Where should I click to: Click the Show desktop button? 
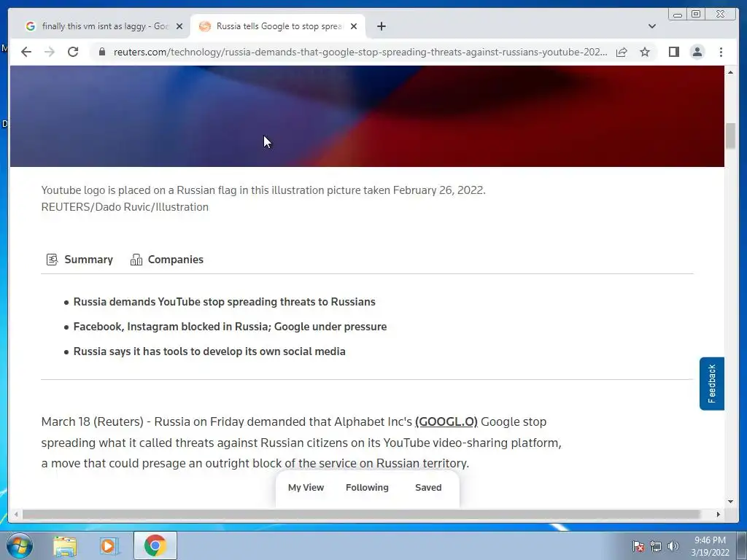[x=742, y=545]
